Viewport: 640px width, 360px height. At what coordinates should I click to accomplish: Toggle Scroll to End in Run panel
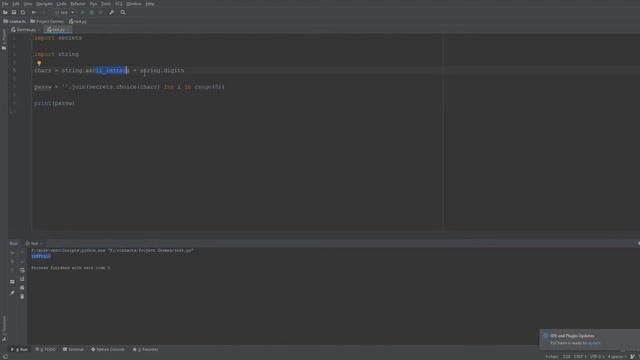coord(22,279)
